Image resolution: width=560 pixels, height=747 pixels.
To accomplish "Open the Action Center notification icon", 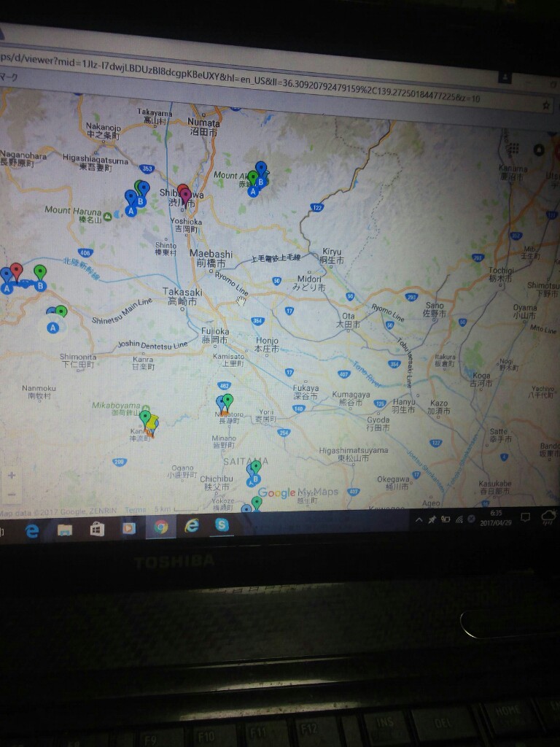I will [x=525, y=517].
